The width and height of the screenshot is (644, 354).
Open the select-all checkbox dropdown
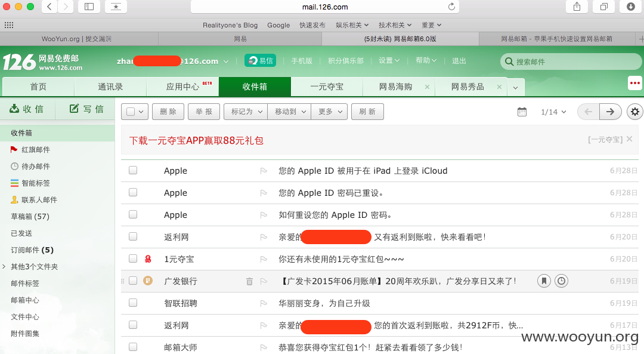point(141,112)
